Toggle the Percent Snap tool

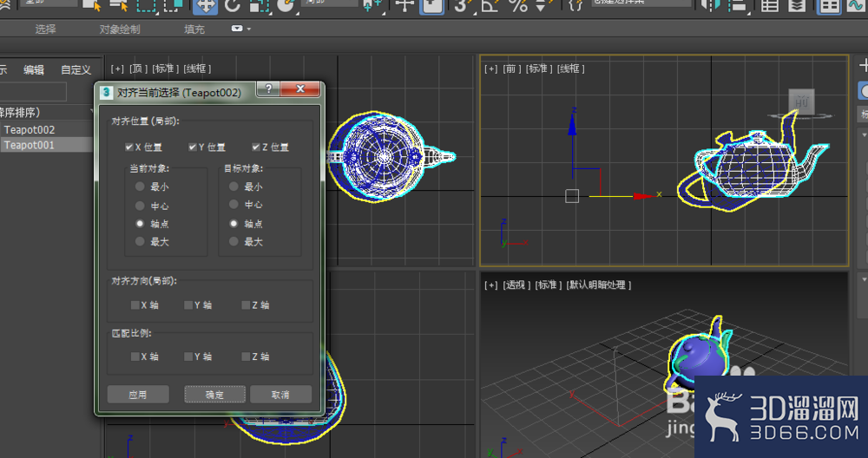pos(517,5)
